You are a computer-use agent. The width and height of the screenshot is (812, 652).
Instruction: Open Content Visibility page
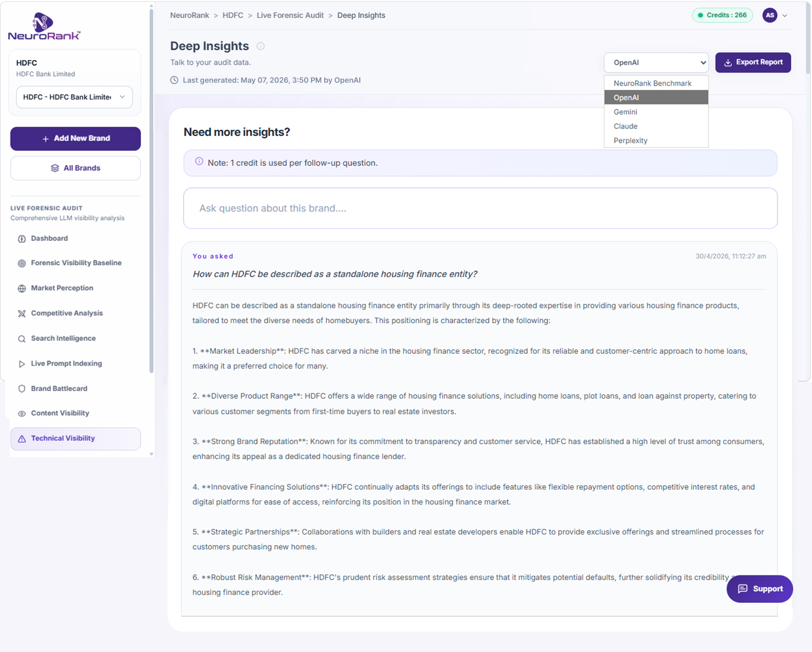(x=75, y=413)
